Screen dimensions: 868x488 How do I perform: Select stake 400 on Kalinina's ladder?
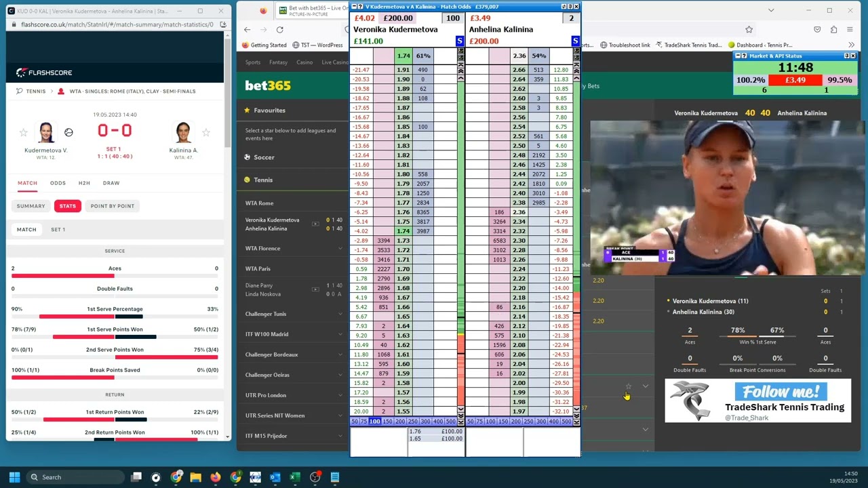[x=554, y=422]
